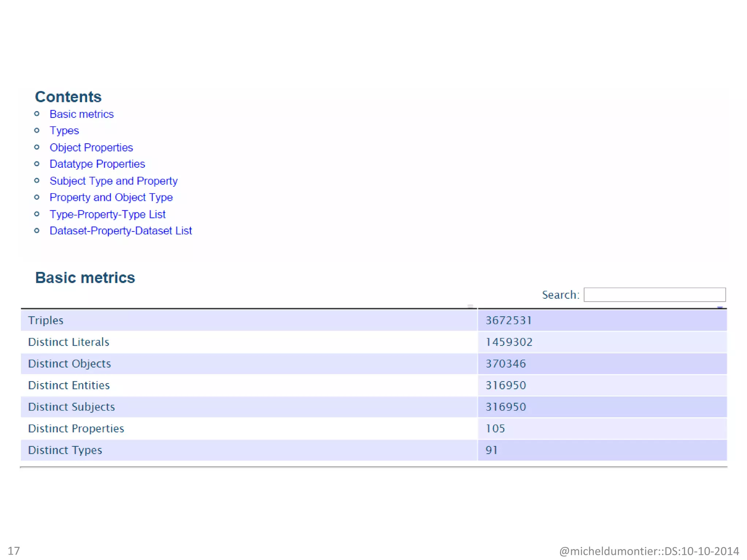The image size is (747, 560).
Task: Select the Distinct Types row label
Action: tap(65, 450)
